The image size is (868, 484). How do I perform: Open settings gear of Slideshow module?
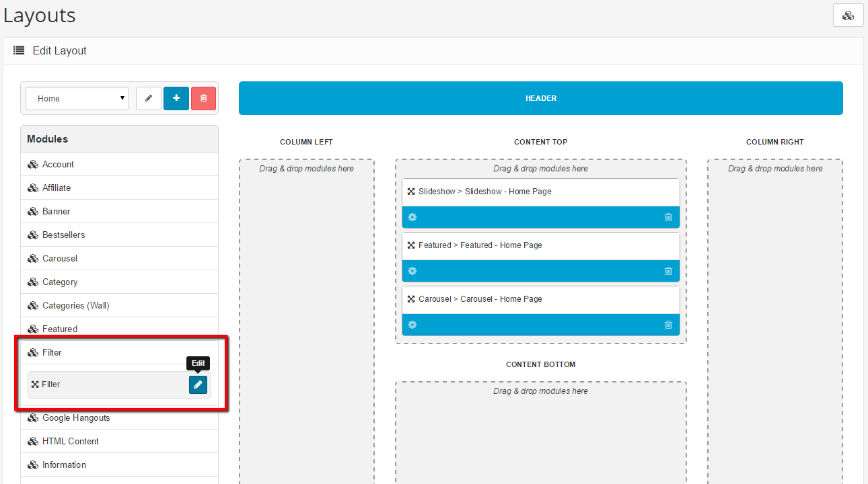(x=412, y=217)
